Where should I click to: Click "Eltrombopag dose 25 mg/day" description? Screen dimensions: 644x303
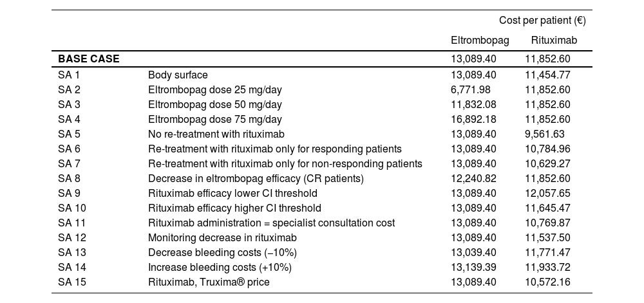(x=215, y=89)
